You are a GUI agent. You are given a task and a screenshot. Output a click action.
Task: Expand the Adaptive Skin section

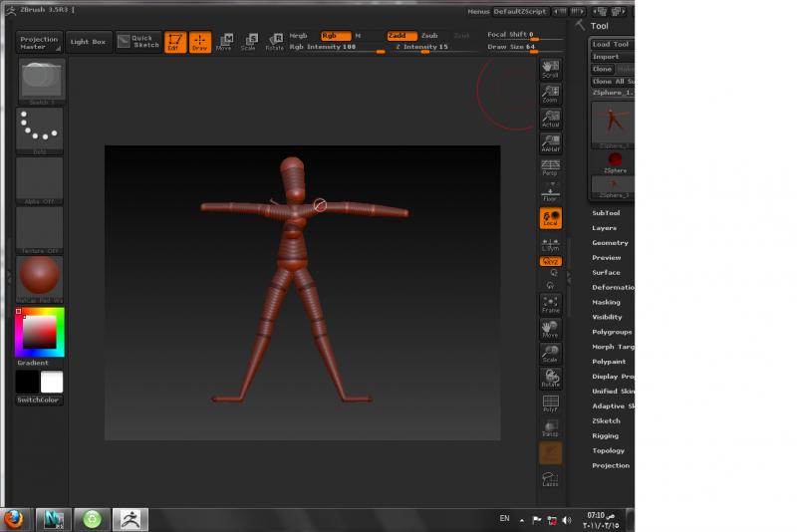[x=612, y=406]
